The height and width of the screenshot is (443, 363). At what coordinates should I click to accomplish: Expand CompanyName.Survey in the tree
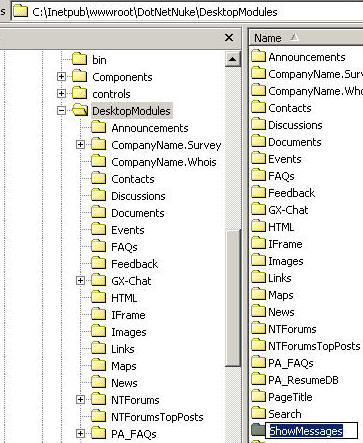pyautogui.click(x=80, y=144)
